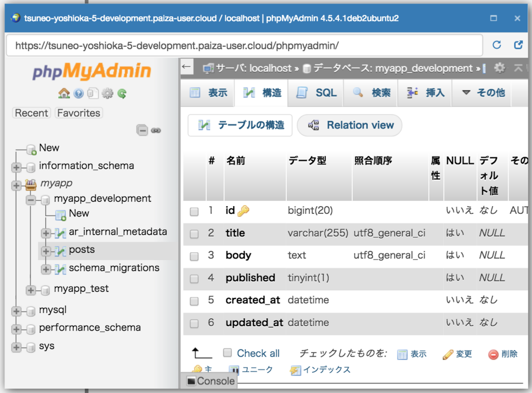Expand the sys database node
The width and height of the screenshot is (532, 393).
[x=16, y=347]
